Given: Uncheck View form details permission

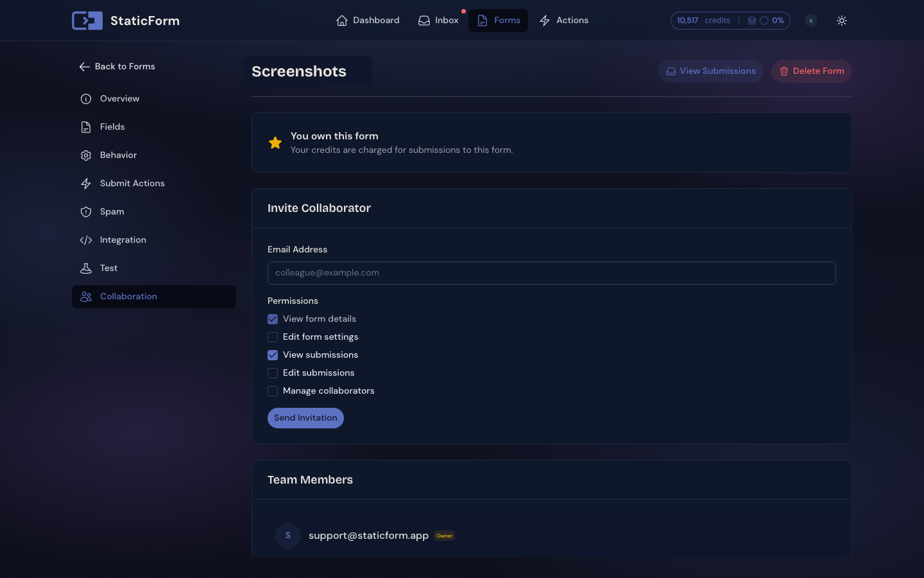Looking at the screenshot, I should pos(273,319).
